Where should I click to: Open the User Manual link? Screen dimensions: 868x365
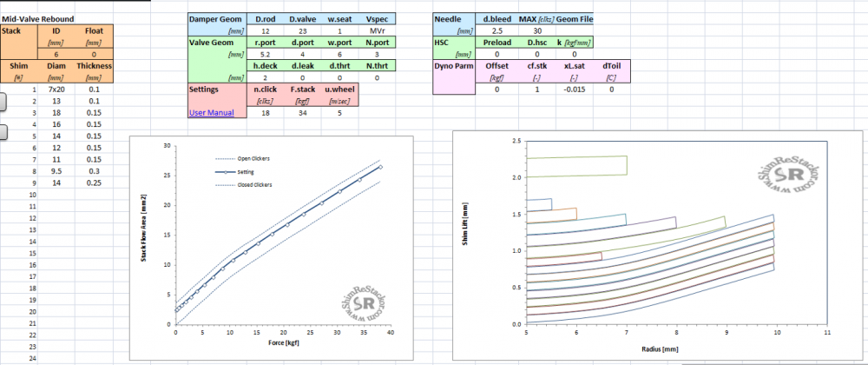(211, 112)
